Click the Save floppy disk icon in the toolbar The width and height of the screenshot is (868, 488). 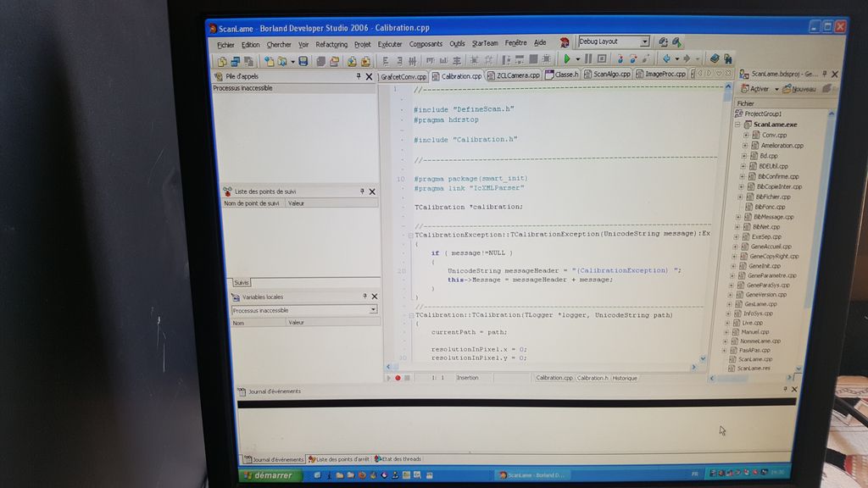pyautogui.click(x=303, y=61)
